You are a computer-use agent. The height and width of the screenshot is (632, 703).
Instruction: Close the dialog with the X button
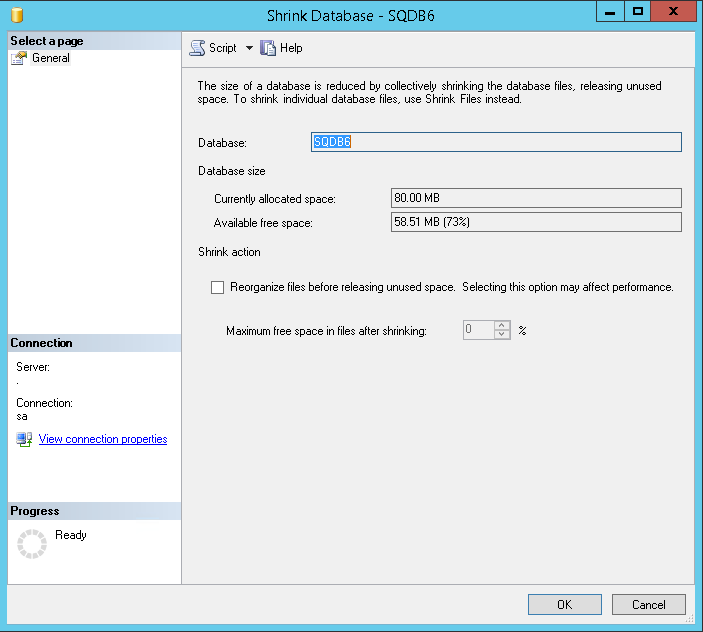click(x=676, y=11)
